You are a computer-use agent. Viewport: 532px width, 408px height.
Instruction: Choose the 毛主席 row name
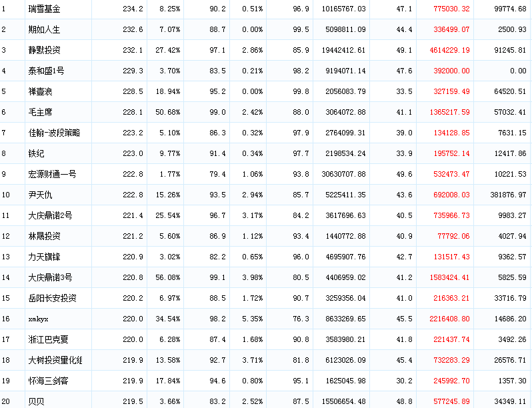click(x=40, y=112)
